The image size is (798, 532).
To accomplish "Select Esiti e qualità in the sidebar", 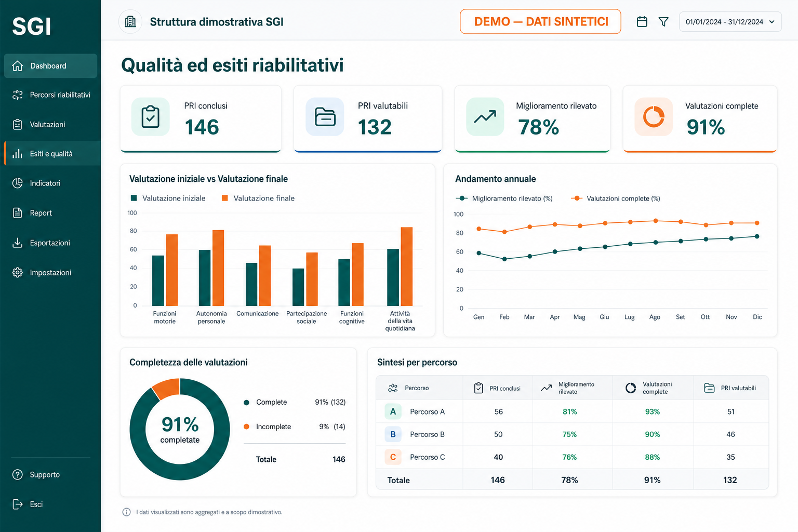I will tap(52, 154).
